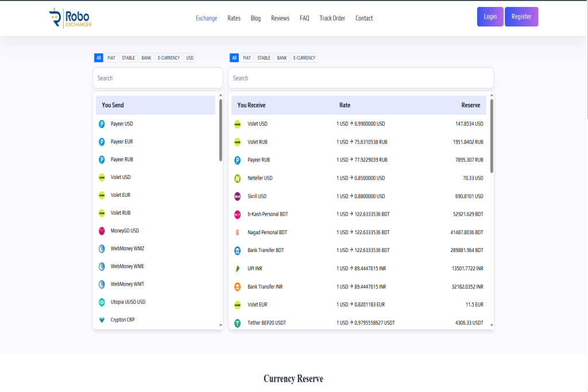
Task: Open the Rates page from the navigation
Action: point(234,18)
